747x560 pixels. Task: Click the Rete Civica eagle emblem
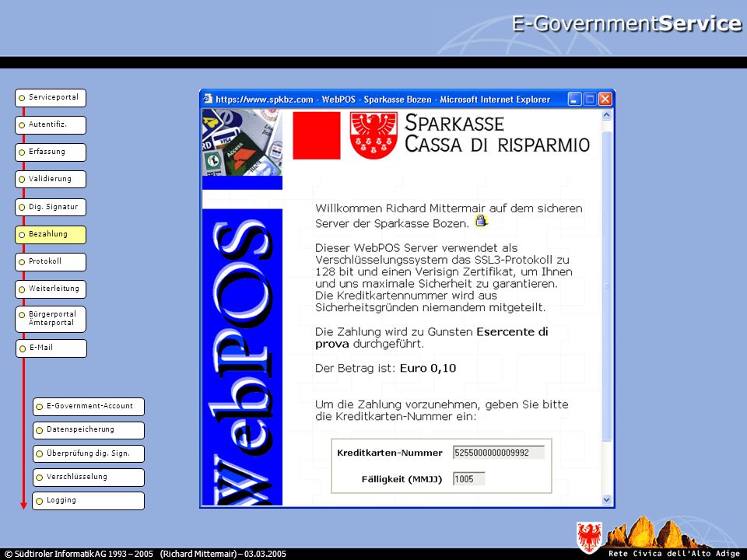[589, 537]
